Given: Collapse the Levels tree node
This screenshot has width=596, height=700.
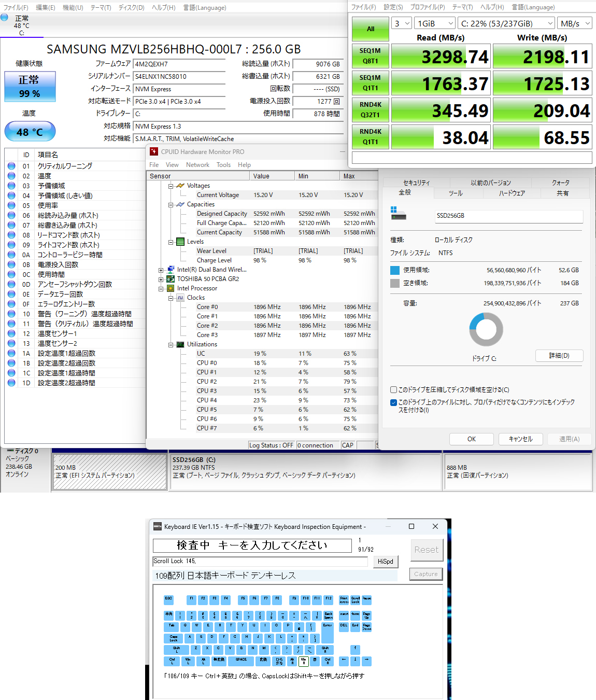Looking at the screenshot, I should click(x=171, y=242).
